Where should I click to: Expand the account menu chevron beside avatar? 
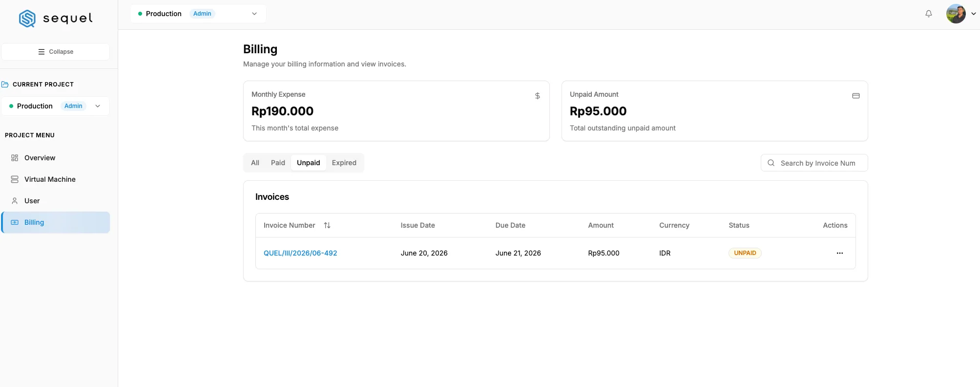coord(973,14)
